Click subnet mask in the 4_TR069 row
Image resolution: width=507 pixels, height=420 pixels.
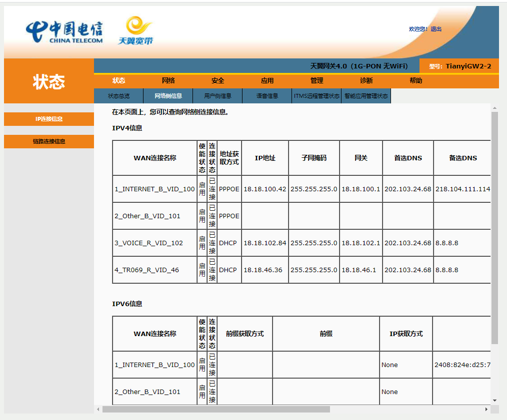(x=313, y=270)
